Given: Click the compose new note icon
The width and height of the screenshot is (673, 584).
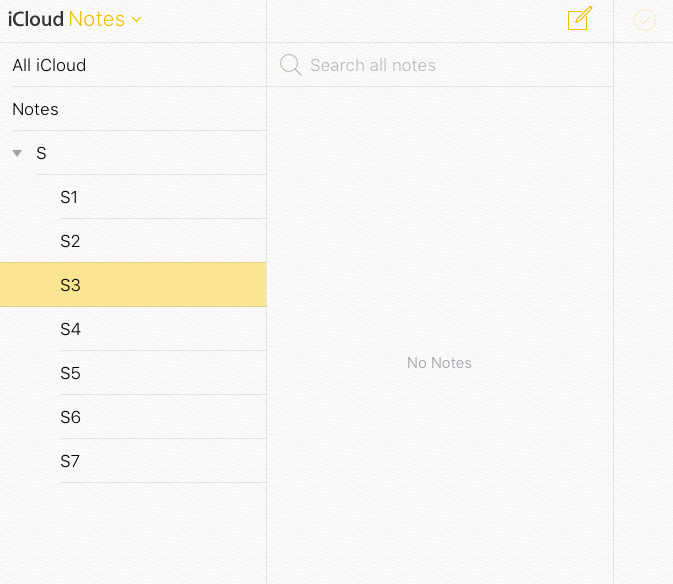Looking at the screenshot, I should click(579, 18).
